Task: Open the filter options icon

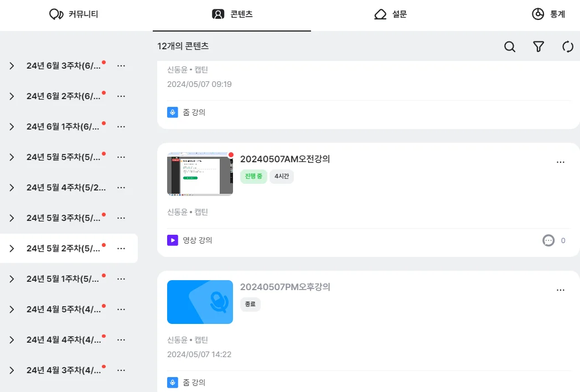Action: [x=538, y=47]
